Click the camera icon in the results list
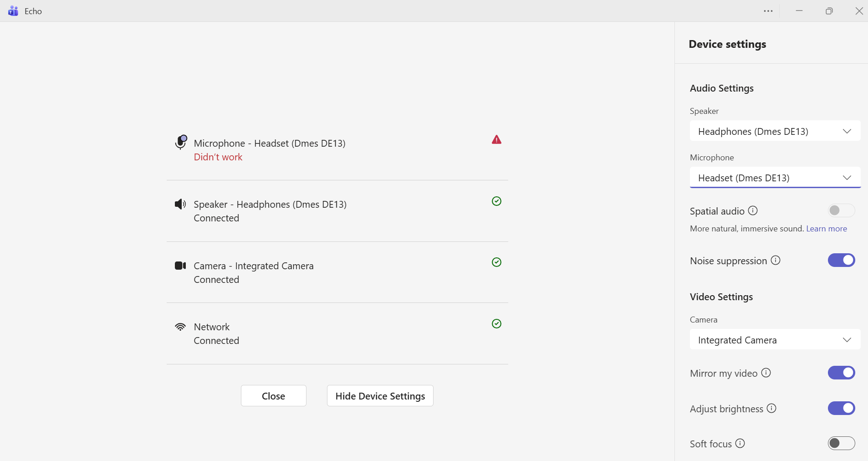Image resolution: width=868 pixels, height=461 pixels. click(x=180, y=266)
